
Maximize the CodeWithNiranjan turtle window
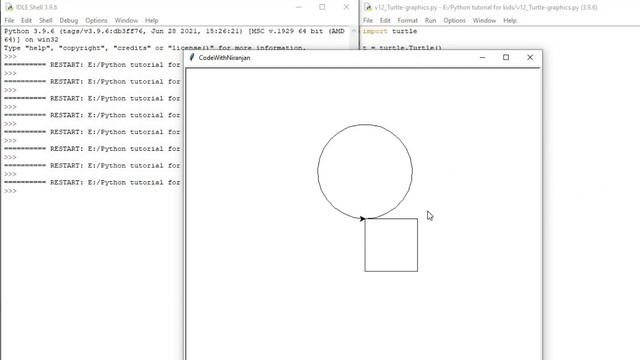click(506, 58)
